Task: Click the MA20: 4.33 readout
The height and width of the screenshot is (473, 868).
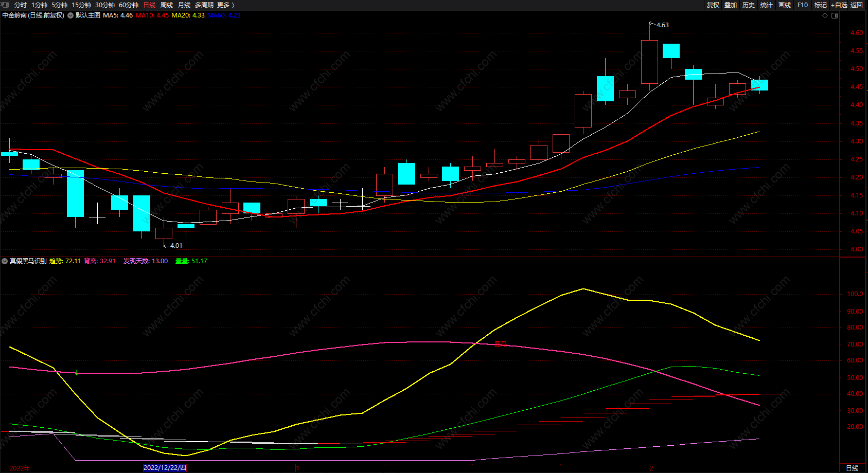Action: click(x=188, y=15)
